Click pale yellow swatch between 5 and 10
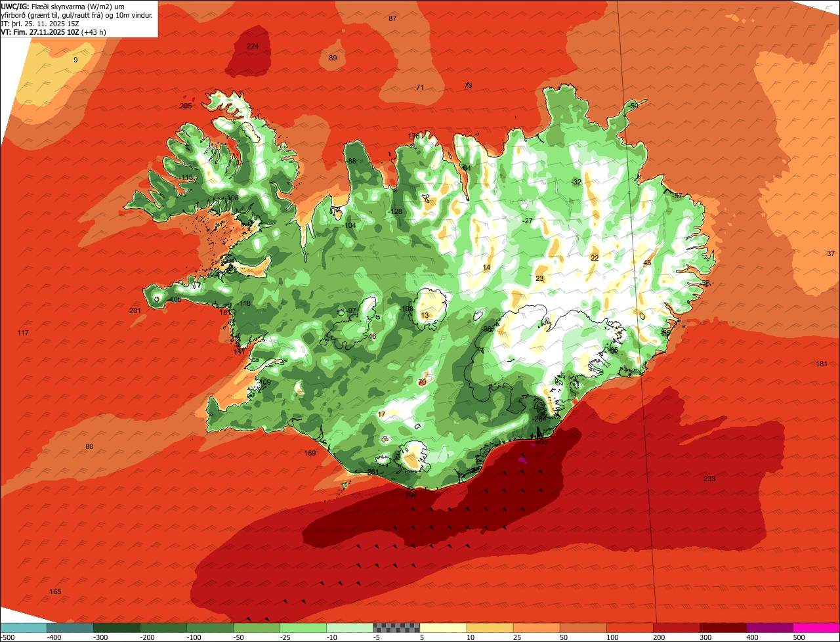The width and height of the screenshot is (840, 642). point(443,628)
